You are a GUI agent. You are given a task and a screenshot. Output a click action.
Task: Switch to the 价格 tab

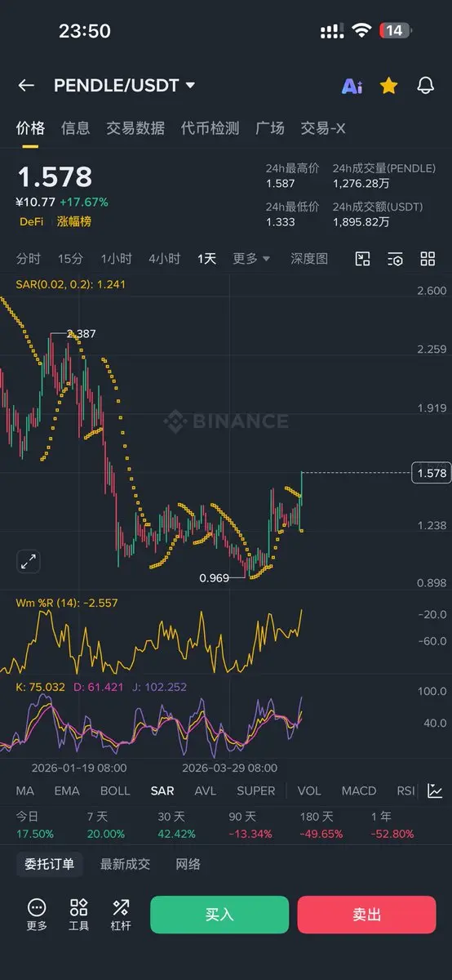[30, 128]
